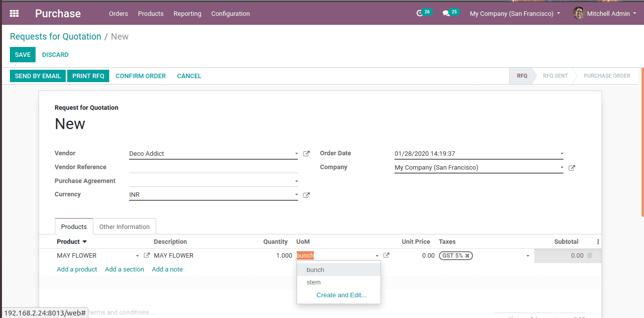Open the Products menu
The width and height of the screenshot is (644, 318).
(x=151, y=13)
